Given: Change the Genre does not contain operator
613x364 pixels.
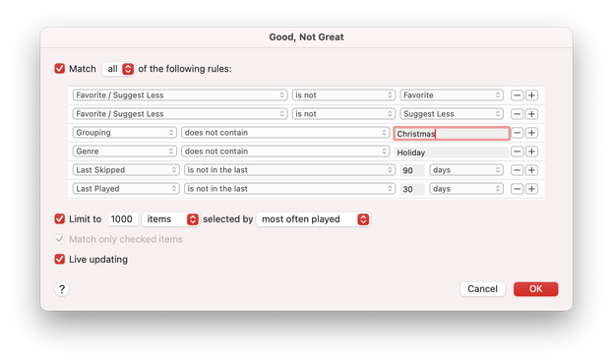Looking at the screenshot, I should 285,152.
